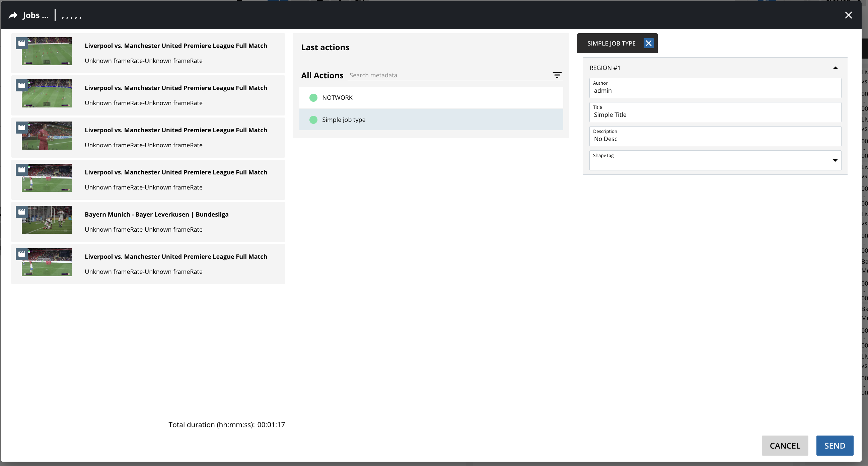Click clapperboard icon on first Liverpool clip

(22, 43)
